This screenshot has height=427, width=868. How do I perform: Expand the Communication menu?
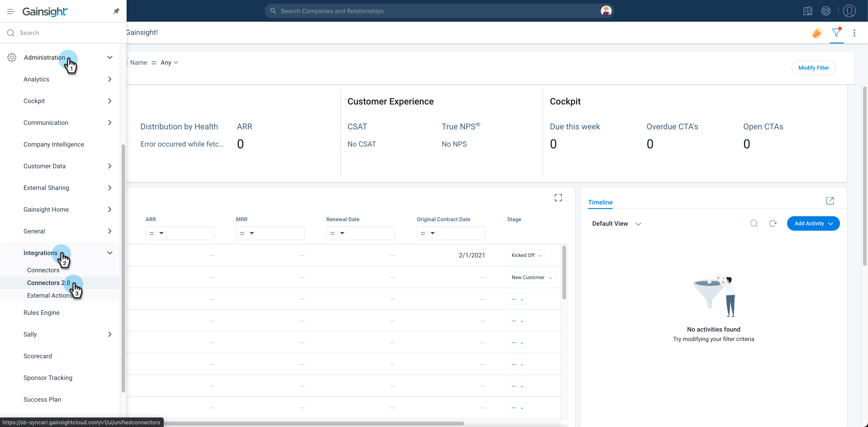(x=110, y=123)
